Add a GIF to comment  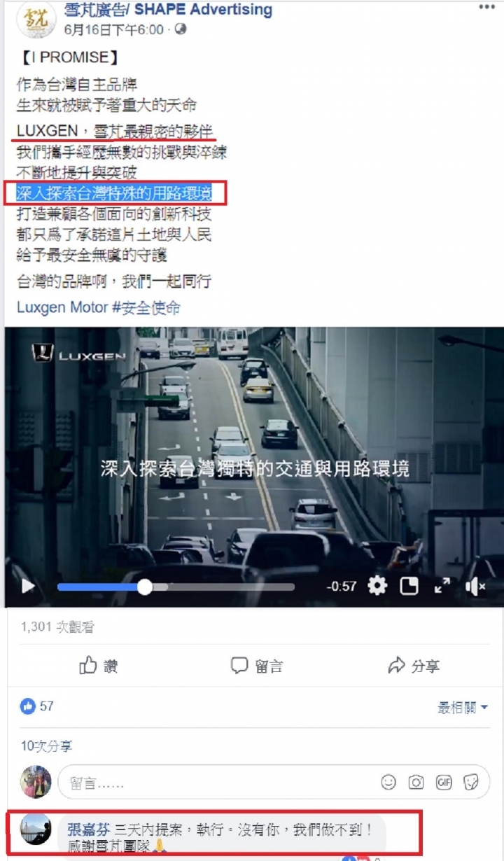(444, 782)
